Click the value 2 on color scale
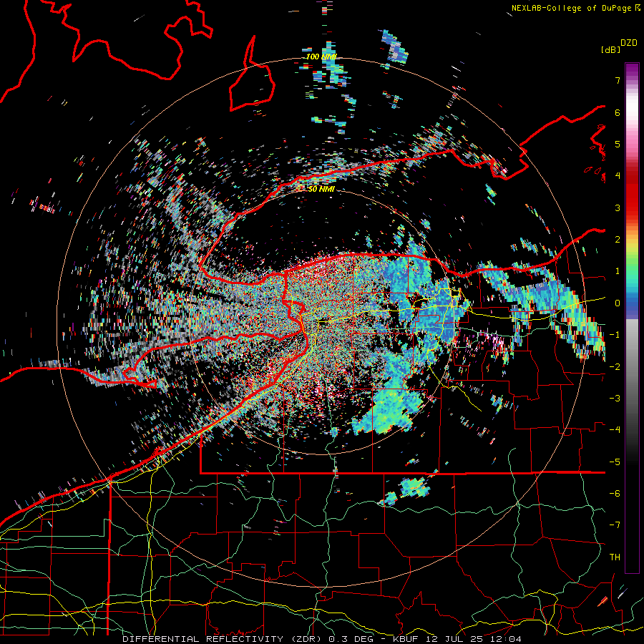The height and width of the screenshot is (644, 644). (618, 240)
